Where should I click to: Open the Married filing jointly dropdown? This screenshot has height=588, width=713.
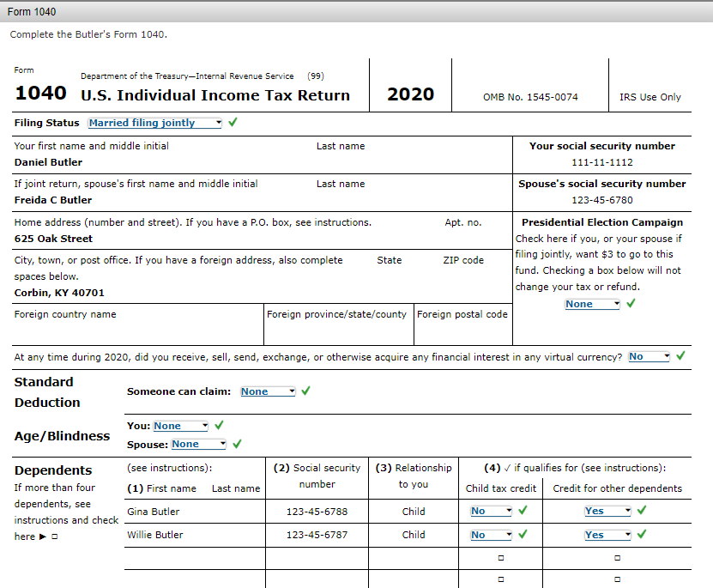(x=154, y=123)
